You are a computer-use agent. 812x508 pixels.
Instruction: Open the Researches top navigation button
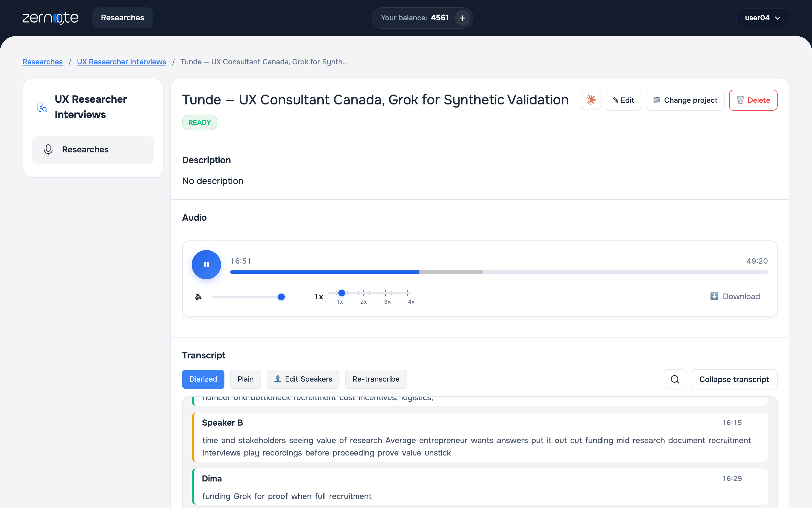pos(122,18)
